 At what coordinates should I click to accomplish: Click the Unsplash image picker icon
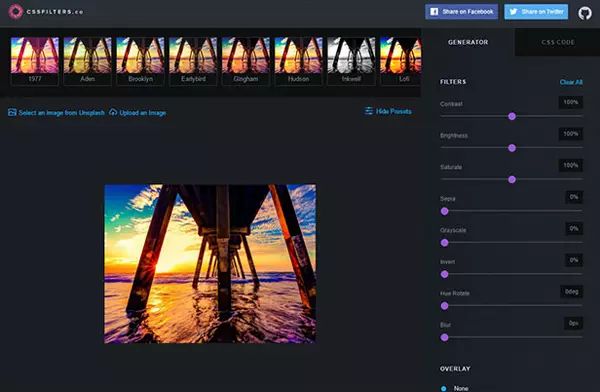click(12, 112)
